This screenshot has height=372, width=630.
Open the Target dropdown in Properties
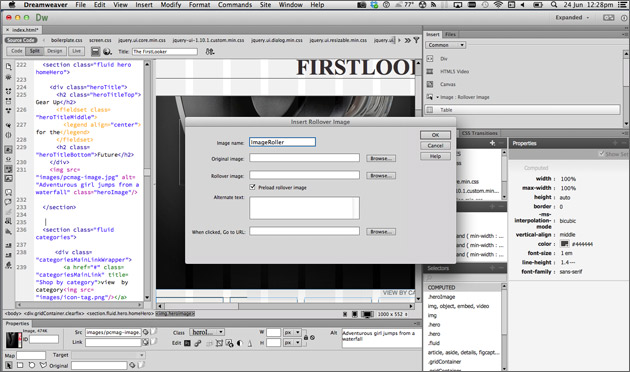tap(108, 355)
